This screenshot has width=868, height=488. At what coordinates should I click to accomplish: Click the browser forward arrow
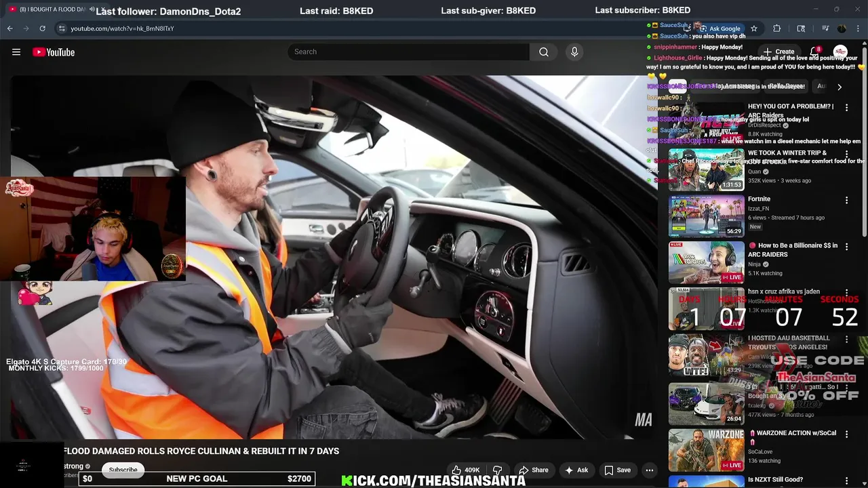[x=26, y=28]
